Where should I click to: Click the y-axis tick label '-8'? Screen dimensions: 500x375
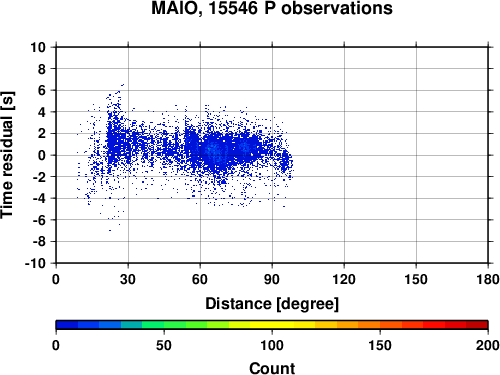click(39, 242)
